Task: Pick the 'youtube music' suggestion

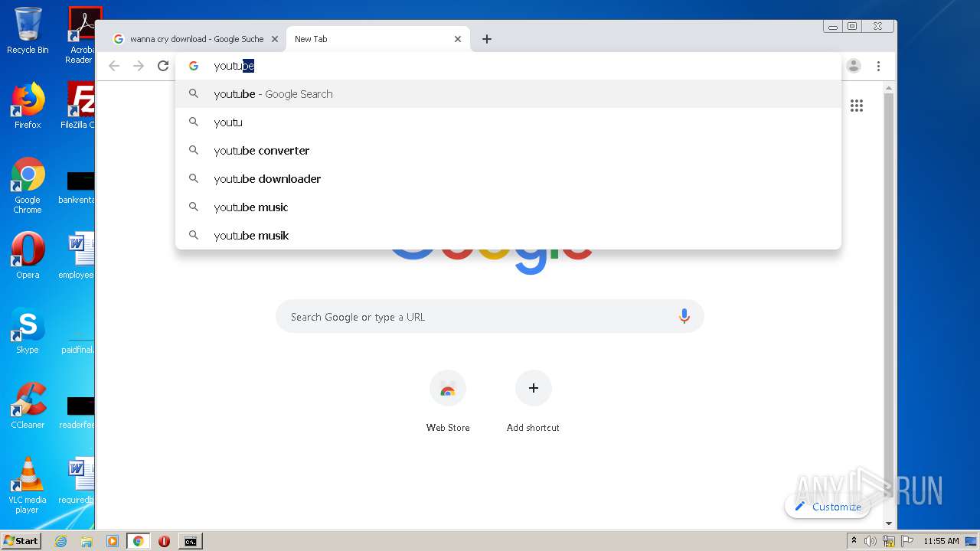Action: (508, 207)
